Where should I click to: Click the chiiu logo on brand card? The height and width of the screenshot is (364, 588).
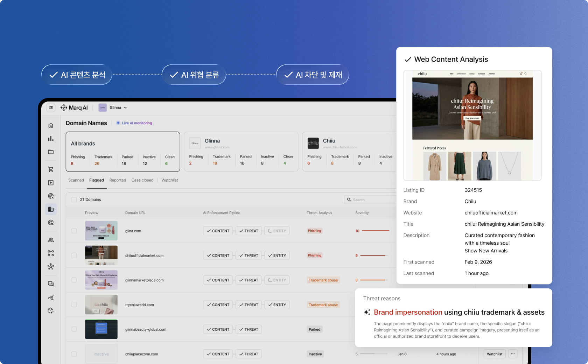(x=313, y=143)
